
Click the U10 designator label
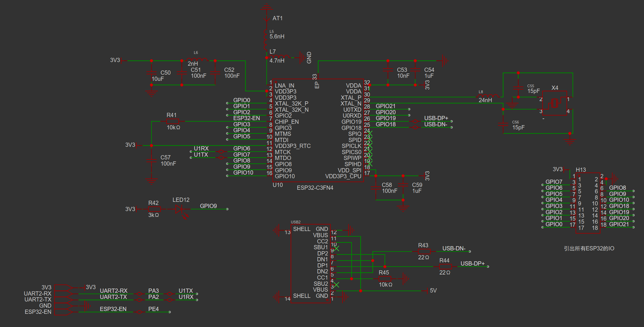[278, 185]
